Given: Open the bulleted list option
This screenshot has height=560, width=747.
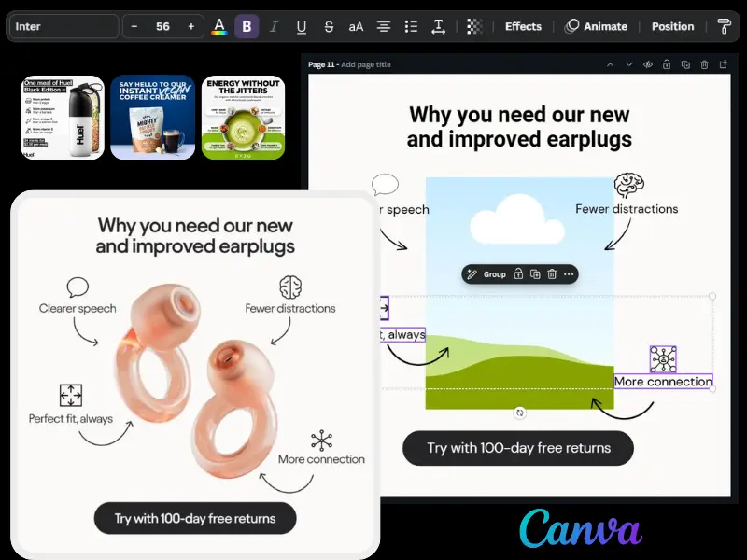Looking at the screenshot, I should coord(411,26).
